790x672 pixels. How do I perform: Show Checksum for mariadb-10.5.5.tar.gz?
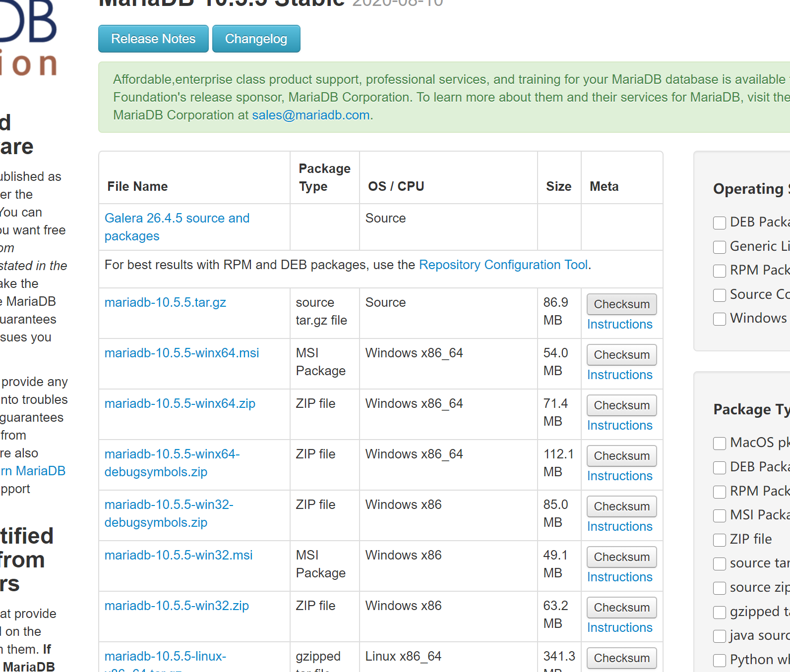(x=621, y=304)
